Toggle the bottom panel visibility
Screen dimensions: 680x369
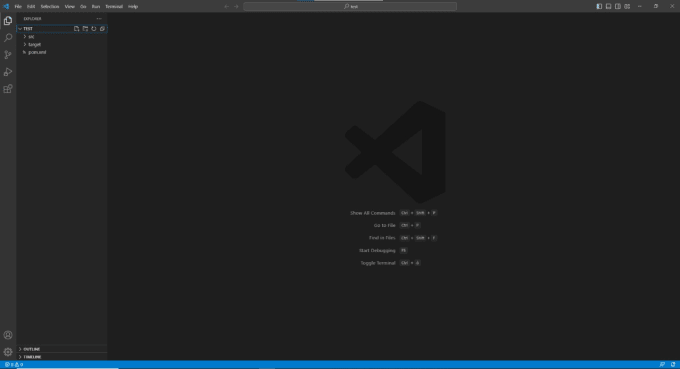pos(608,7)
